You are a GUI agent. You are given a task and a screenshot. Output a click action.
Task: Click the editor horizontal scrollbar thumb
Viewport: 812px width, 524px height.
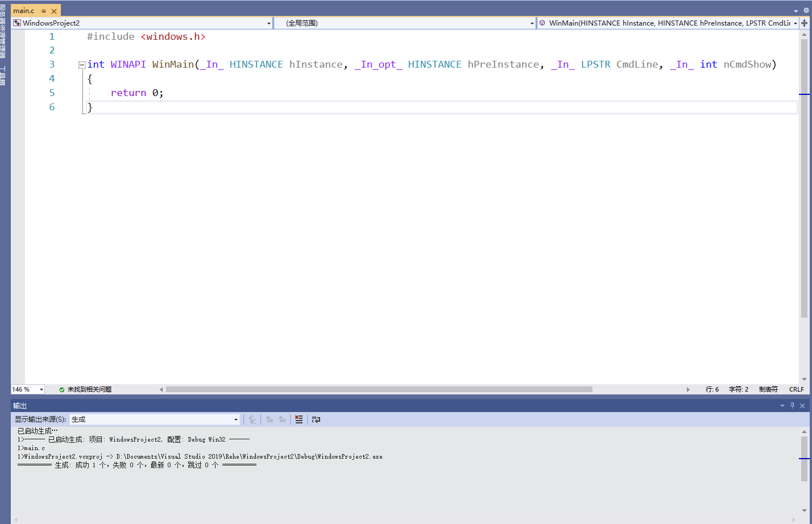[x=379, y=389]
